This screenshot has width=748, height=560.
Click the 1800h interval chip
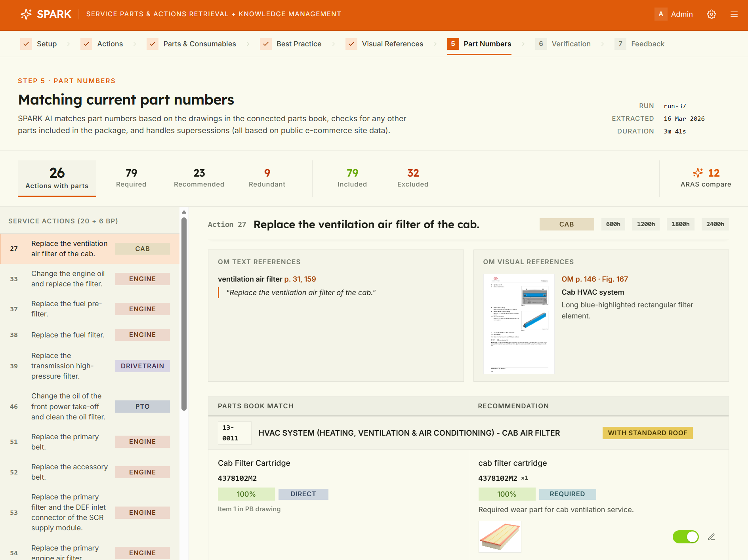[681, 224]
